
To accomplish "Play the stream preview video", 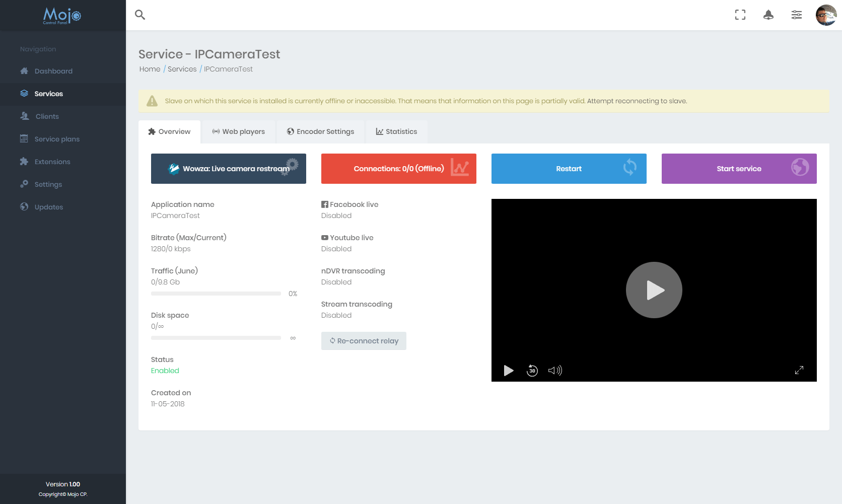I will click(x=654, y=290).
